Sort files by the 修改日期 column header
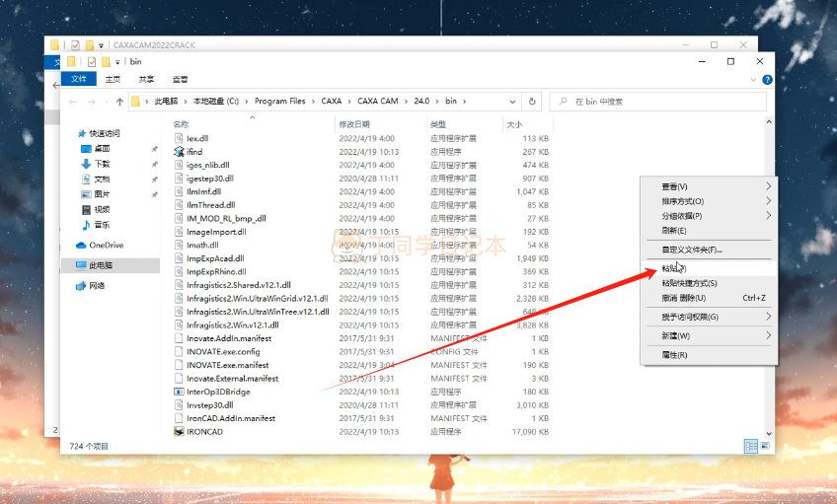Screen dimensions: 837x504 (x=356, y=125)
